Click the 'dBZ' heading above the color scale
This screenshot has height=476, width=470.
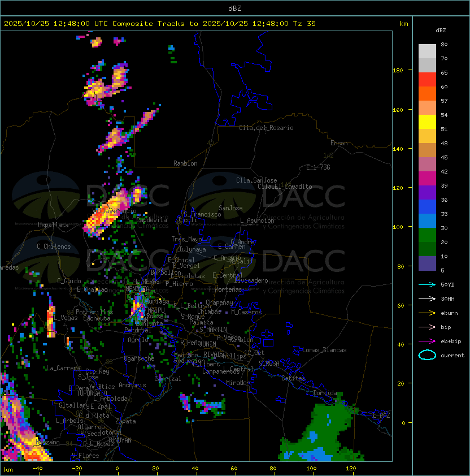click(441, 31)
